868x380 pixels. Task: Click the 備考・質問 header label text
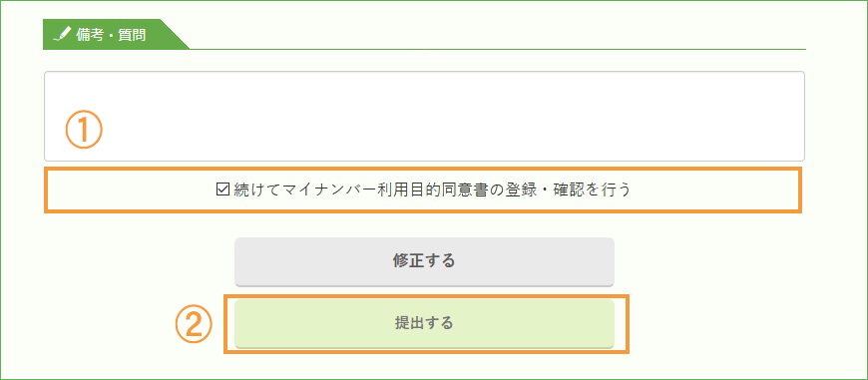112,35
